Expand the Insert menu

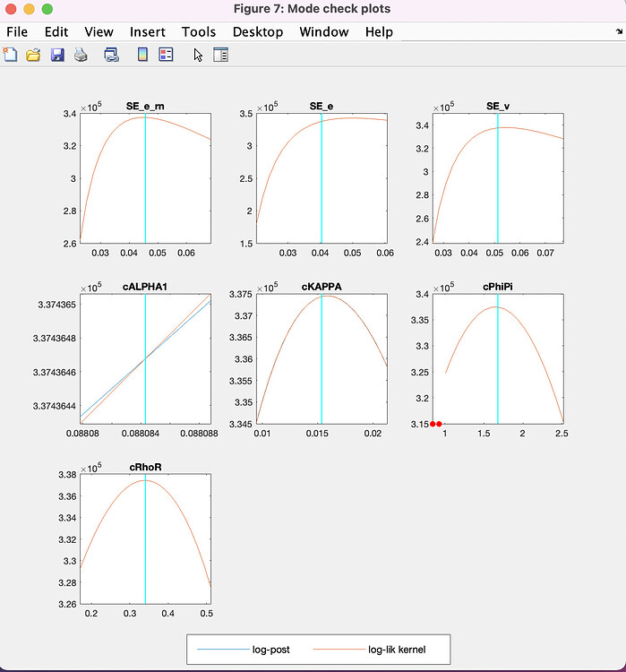click(147, 31)
